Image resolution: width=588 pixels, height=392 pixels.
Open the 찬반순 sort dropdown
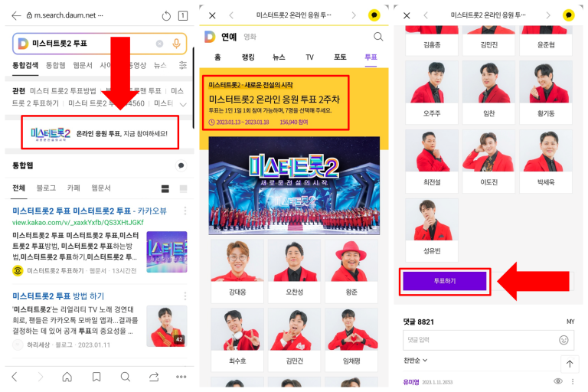click(415, 361)
